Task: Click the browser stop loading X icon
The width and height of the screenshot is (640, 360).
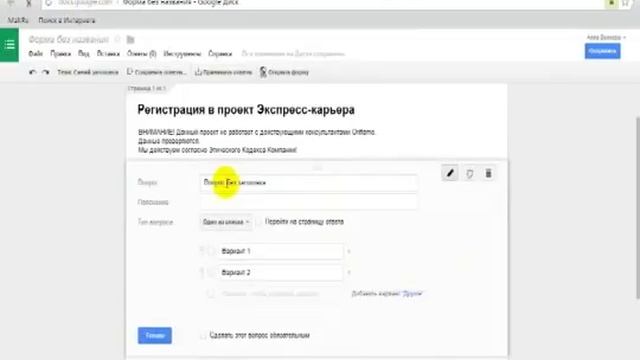Action: click(29, 3)
